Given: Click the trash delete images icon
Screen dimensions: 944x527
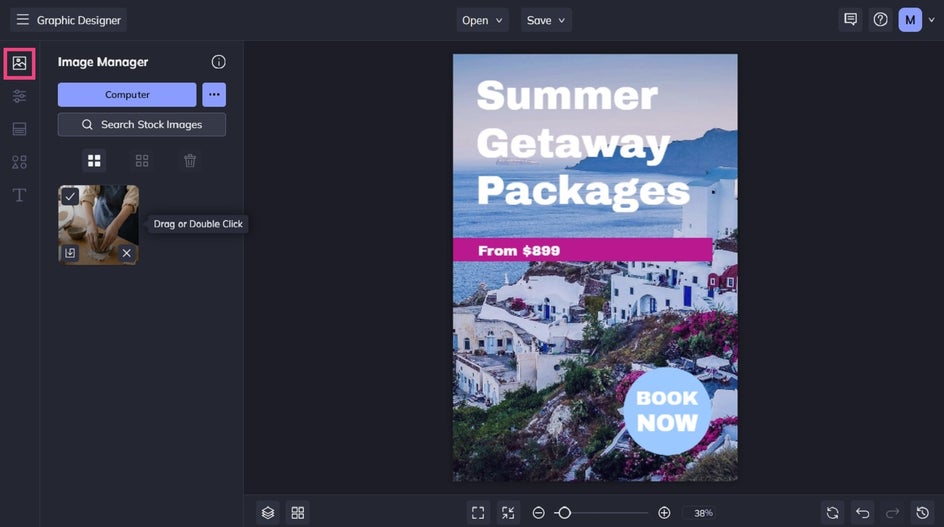Looking at the screenshot, I should [190, 161].
